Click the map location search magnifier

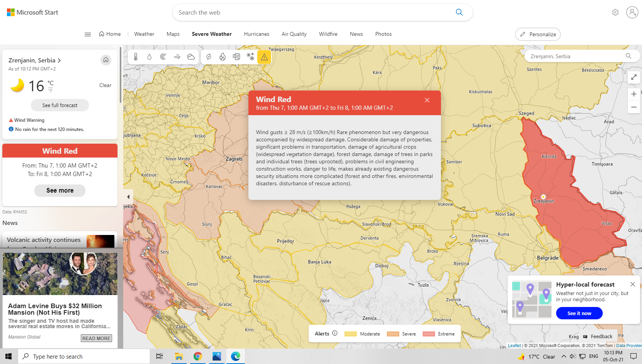[629, 56]
